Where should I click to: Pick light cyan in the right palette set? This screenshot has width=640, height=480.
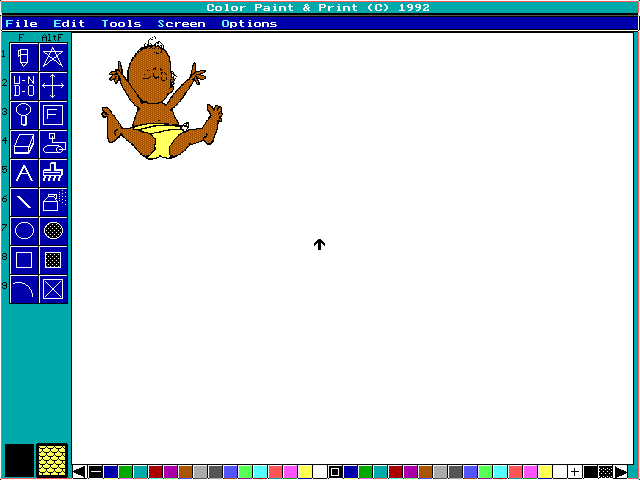coord(500,472)
